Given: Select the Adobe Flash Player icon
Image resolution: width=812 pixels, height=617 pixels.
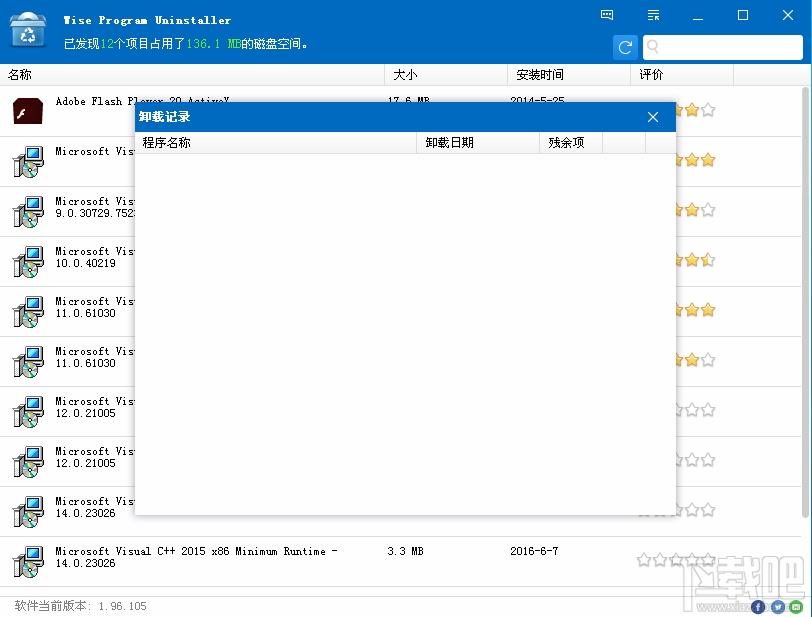Looking at the screenshot, I should pyautogui.click(x=28, y=110).
